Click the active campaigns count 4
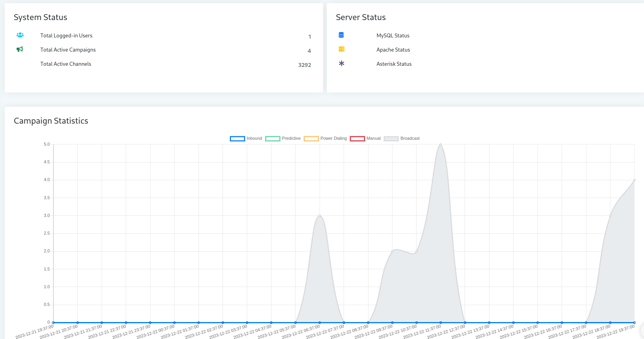Viewport: 644px width, 339px height. 309,51
